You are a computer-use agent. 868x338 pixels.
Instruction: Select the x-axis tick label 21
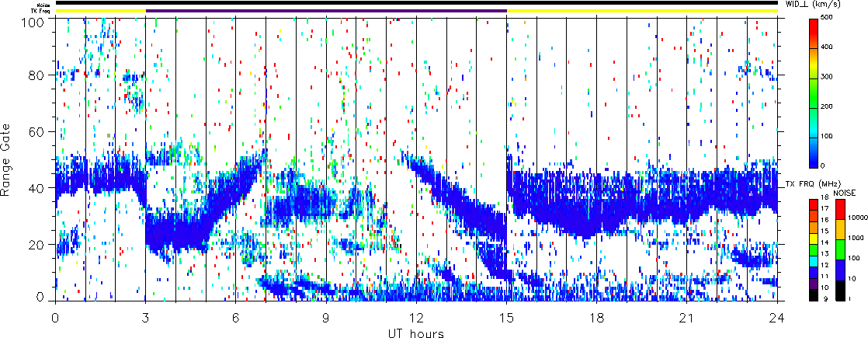point(687,318)
